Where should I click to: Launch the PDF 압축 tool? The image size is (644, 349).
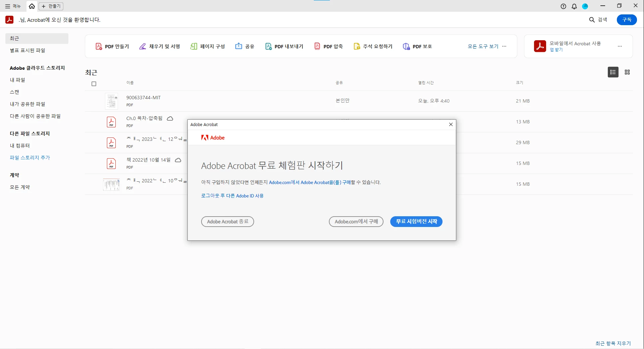[329, 46]
